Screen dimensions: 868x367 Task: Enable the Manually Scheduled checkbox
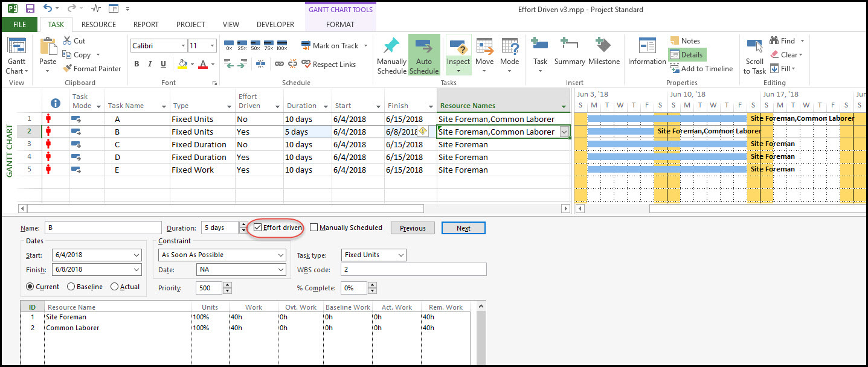pyautogui.click(x=314, y=228)
